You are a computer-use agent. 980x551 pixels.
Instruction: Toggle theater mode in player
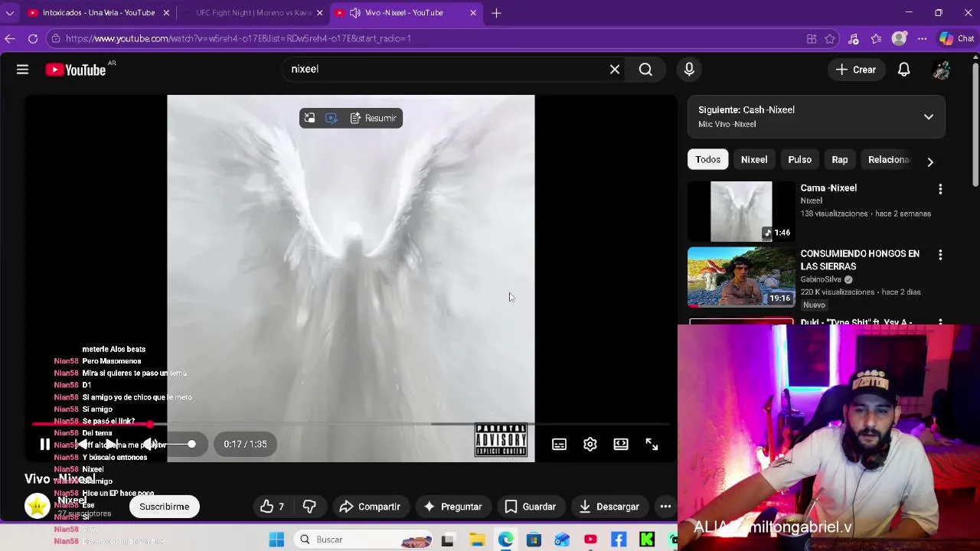pos(621,444)
